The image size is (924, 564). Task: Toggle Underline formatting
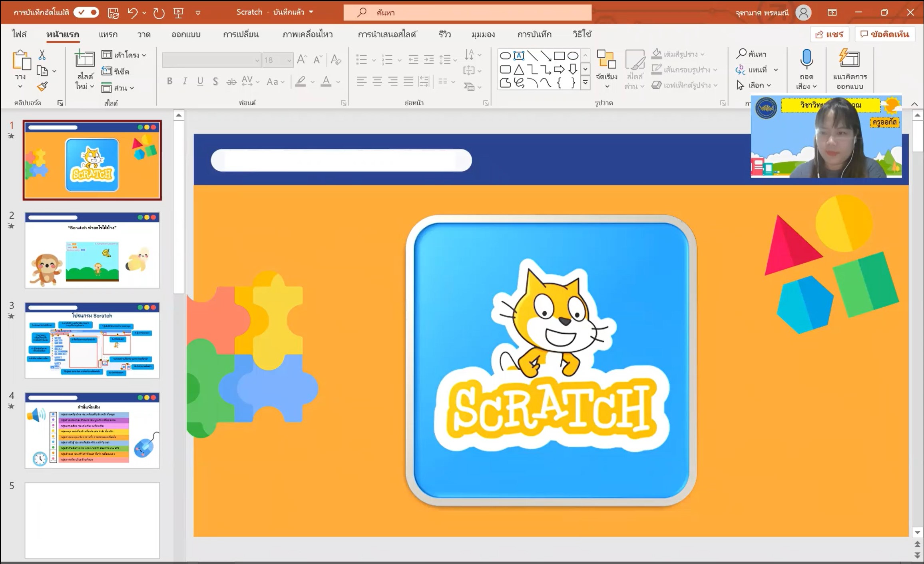coord(200,82)
